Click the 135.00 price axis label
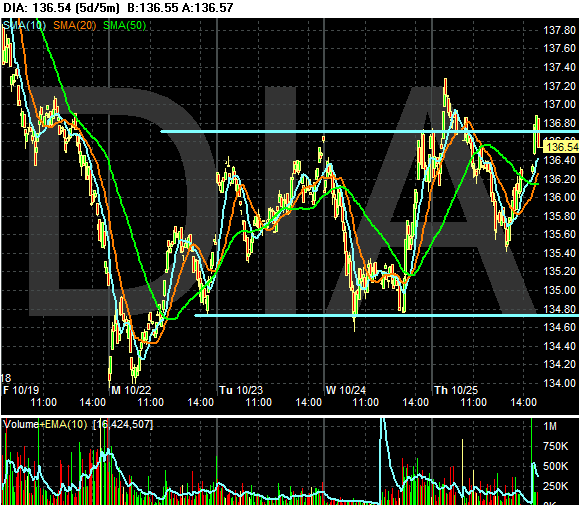 pos(559,290)
